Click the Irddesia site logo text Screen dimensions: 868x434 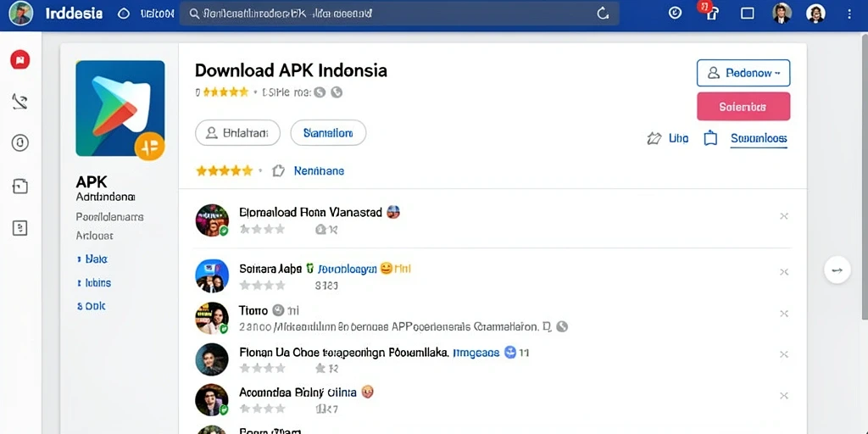[x=74, y=14]
